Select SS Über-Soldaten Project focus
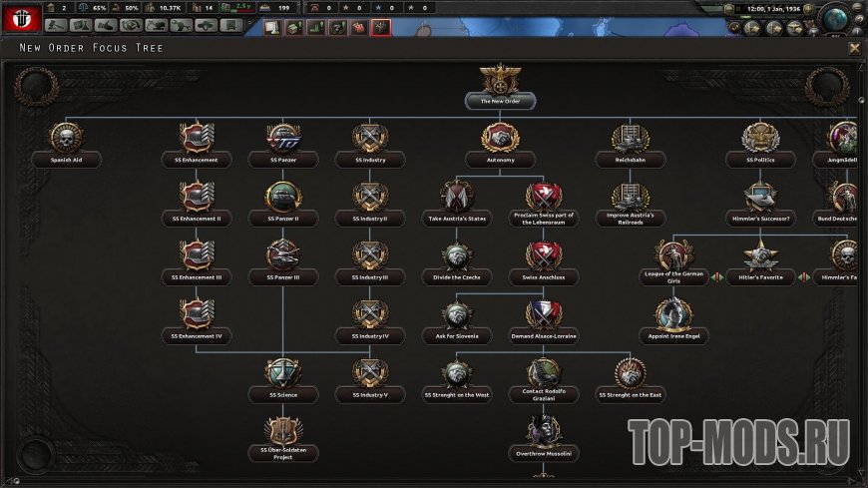The height and width of the screenshot is (488, 868). 282,434
